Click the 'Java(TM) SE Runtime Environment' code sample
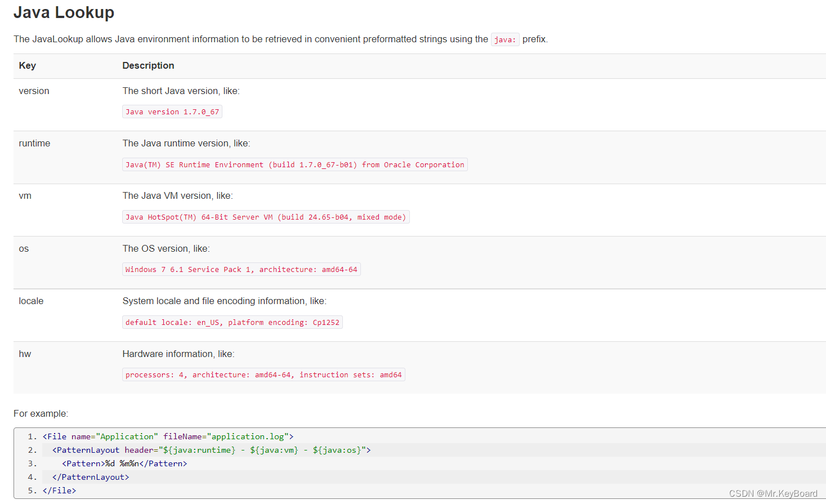Viewport: 826px width, 504px height. (295, 164)
